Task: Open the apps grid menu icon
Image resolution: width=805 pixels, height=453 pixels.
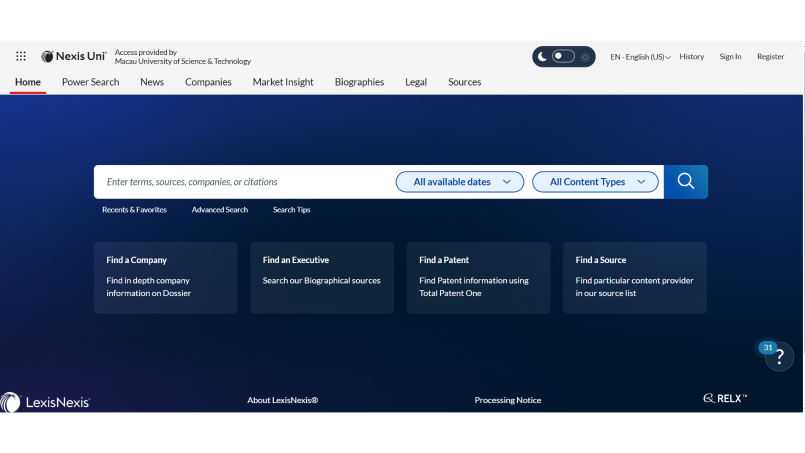Action: [21, 57]
